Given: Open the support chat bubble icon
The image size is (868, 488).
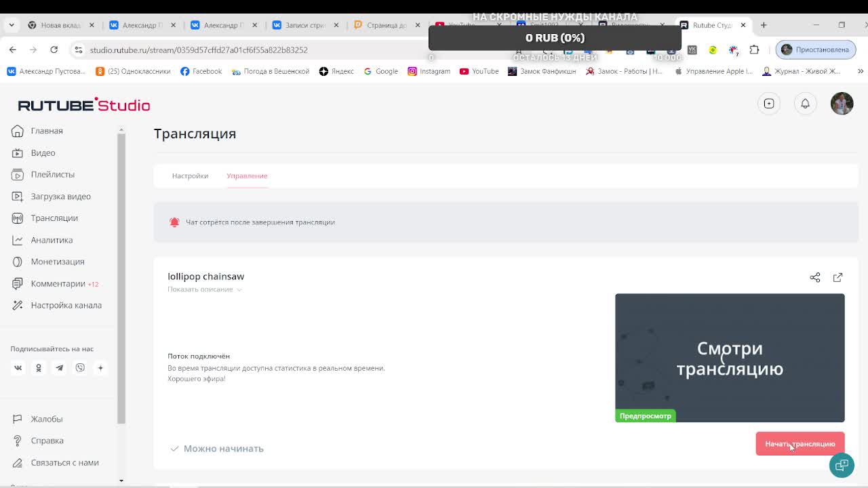Looking at the screenshot, I should click(x=842, y=465).
